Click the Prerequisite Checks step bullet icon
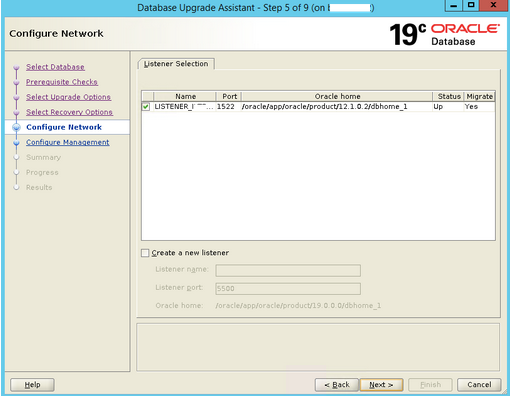 tap(16, 82)
